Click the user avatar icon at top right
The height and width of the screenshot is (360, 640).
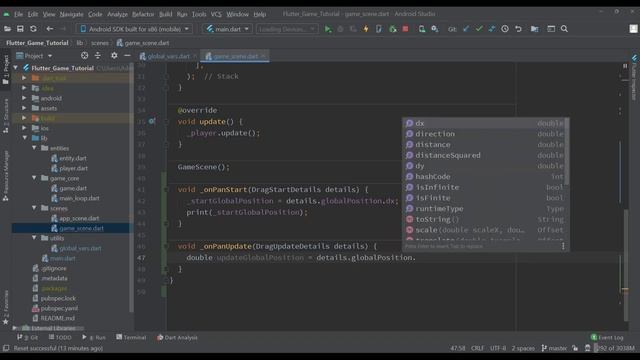(633, 29)
